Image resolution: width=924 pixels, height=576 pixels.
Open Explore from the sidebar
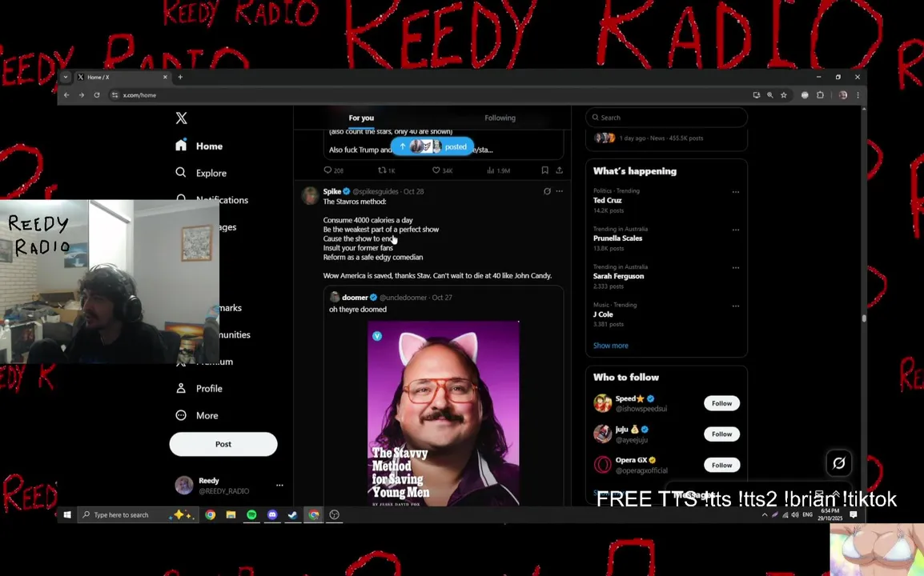(x=201, y=173)
